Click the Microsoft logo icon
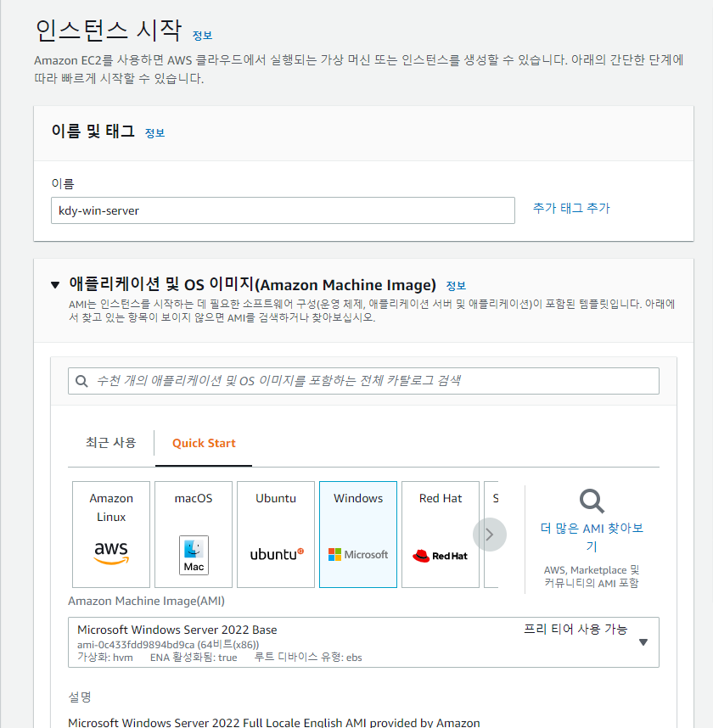Viewport: 713px width, 728px height. pyautogui.click(x=357, y=554)
